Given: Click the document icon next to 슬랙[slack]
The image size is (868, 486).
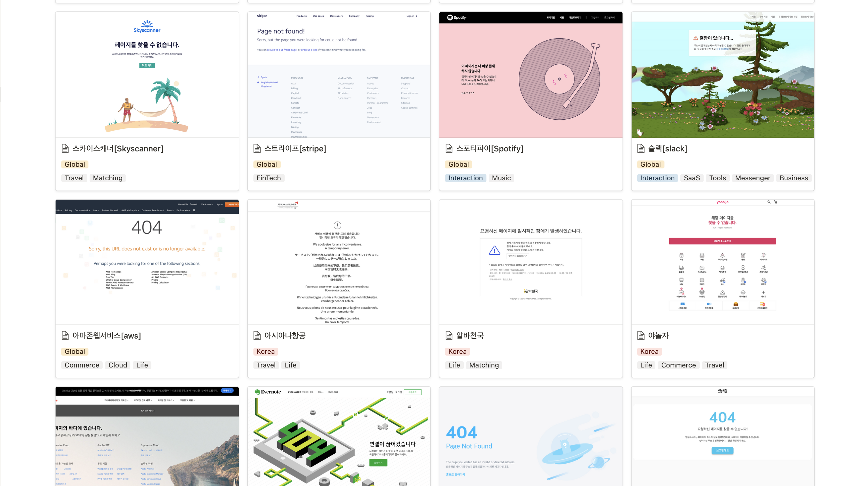Looking at the screenshot, I should 641,148.
